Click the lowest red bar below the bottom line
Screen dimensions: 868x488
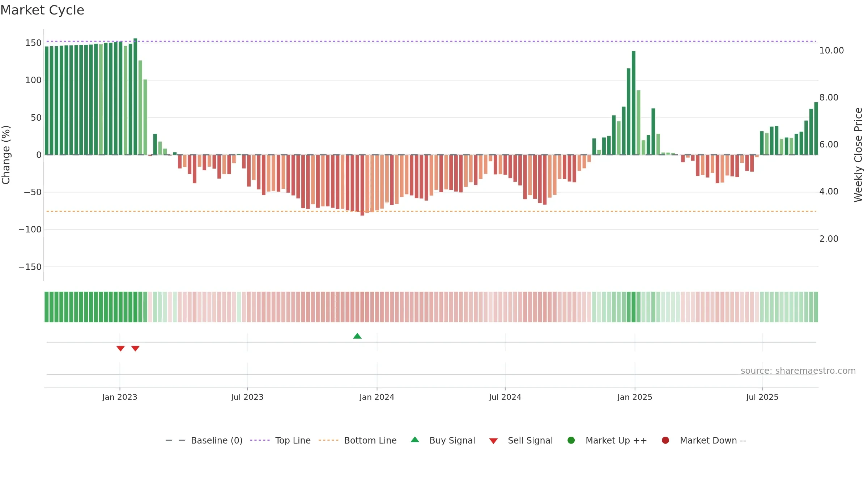[362, 185]
